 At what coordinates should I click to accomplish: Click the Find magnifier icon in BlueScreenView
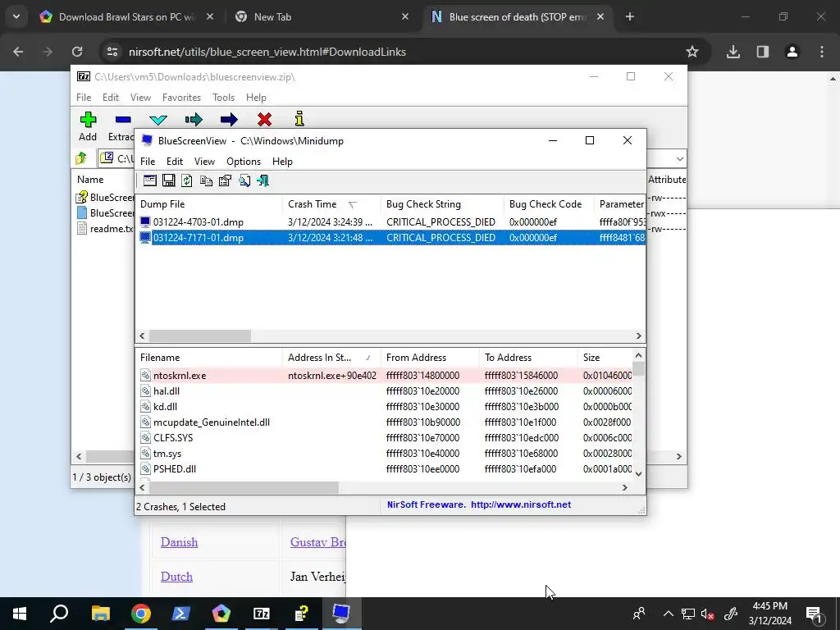click(x=244, y=180)
